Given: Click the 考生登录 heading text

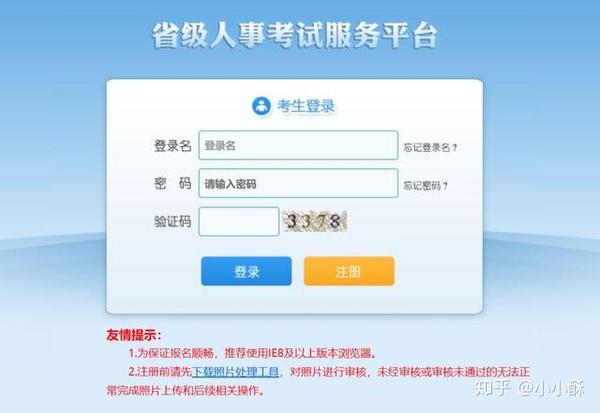Looking at the screenshot, I should tap(306, 106).
